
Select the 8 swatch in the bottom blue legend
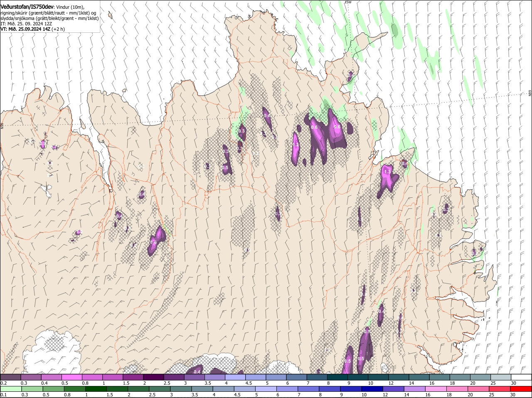pos(330,389)
